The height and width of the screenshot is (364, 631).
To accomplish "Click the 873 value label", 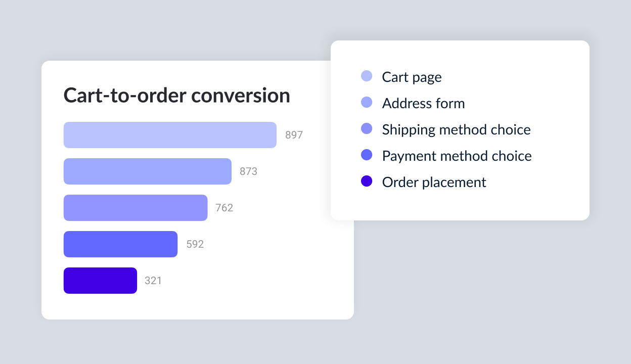I will [248, 171].
